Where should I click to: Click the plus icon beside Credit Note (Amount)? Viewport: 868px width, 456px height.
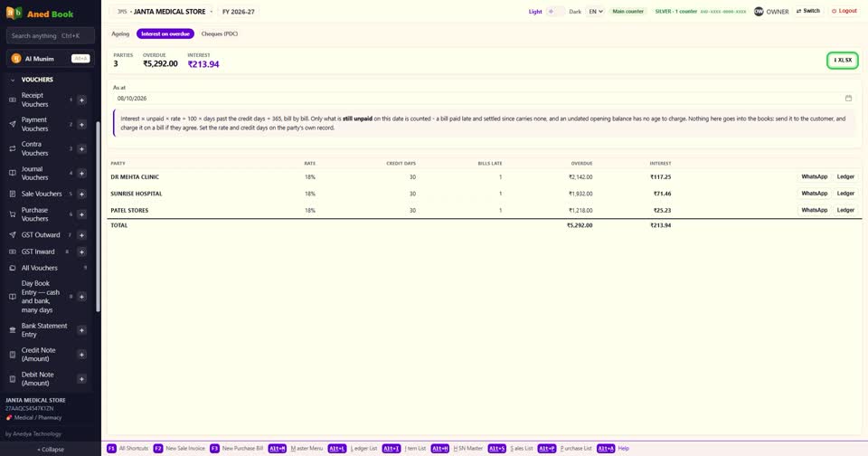(81, 355)
